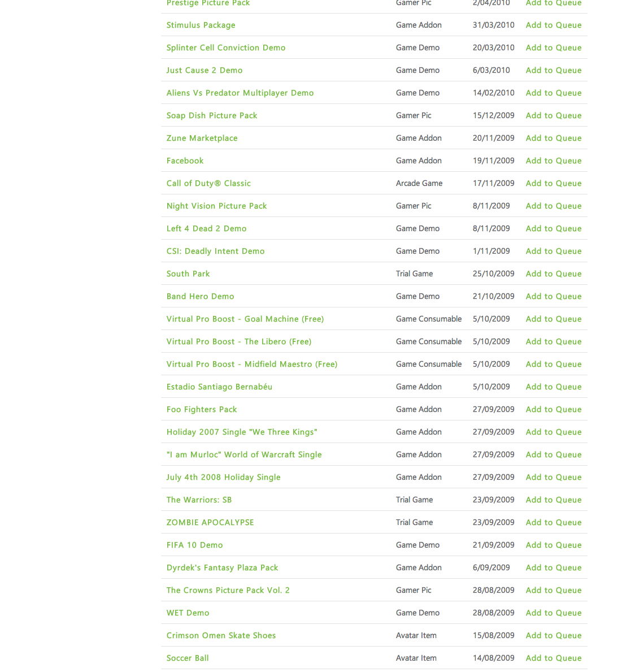Add Zune Marketplace to queue
Viewport: 622px width, 672px height.
coord(554,138)
